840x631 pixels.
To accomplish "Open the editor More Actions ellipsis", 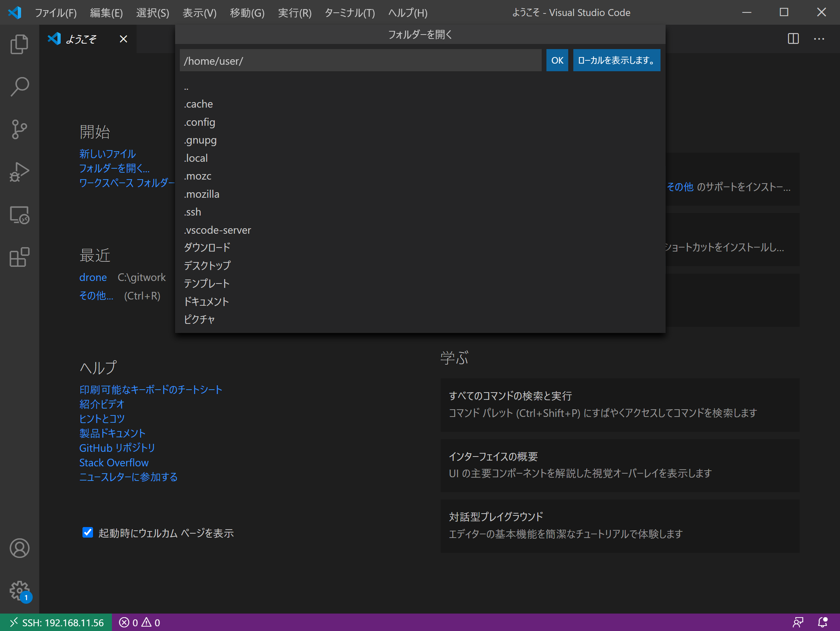I will point(819,39).
